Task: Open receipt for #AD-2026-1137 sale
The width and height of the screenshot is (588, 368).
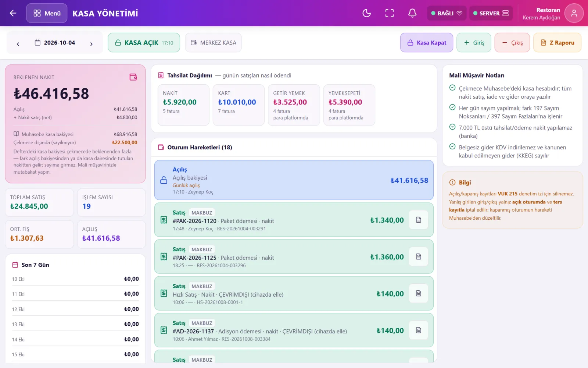Action: pos(418,330)
